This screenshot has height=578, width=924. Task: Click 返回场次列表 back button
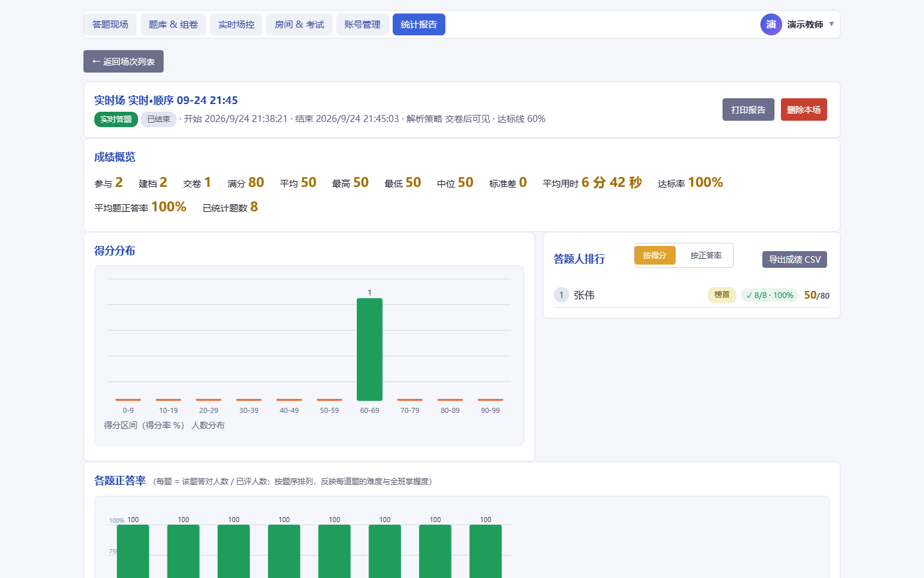(123, 62)
